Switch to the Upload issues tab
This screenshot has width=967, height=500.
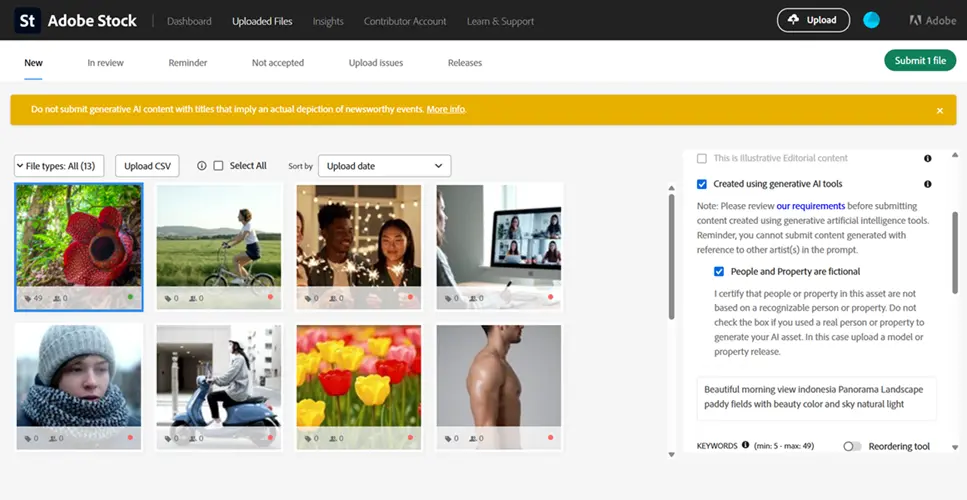[376, 62]
